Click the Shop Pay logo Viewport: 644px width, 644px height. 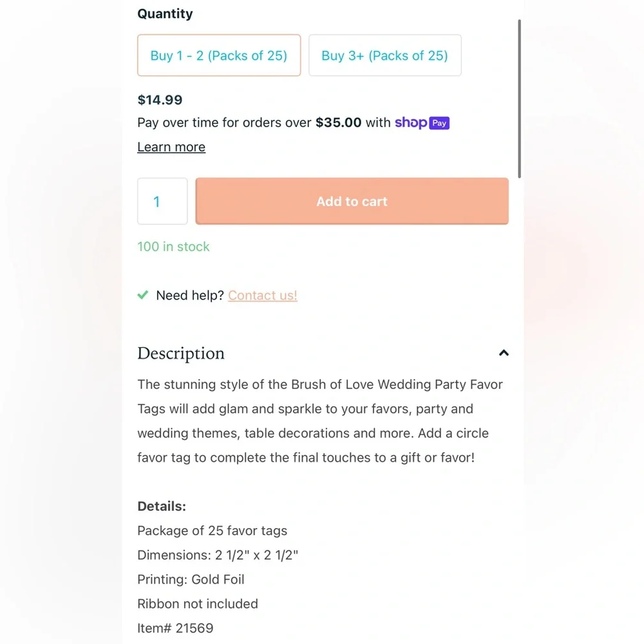tap(422, 123)
